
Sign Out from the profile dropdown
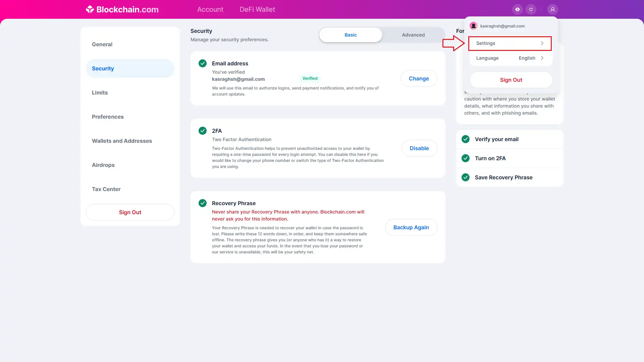[511, 80]
